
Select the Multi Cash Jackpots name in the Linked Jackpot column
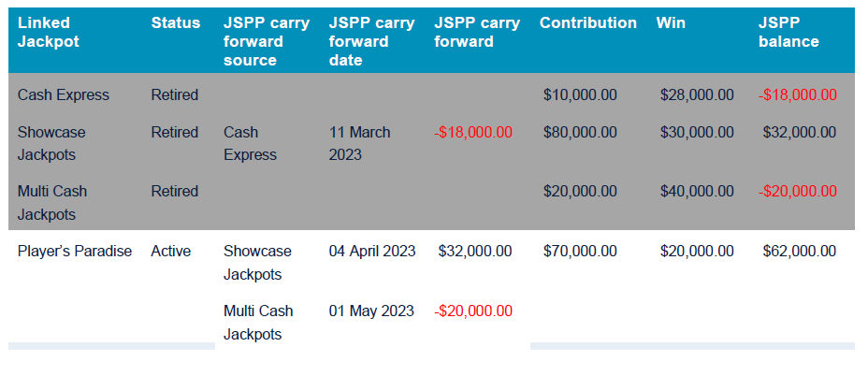52,202
